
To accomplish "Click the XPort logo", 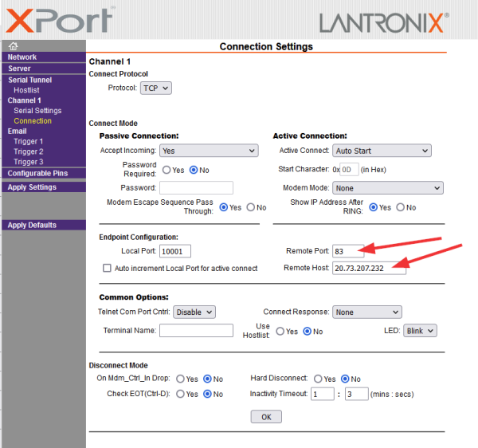I will coord(60,21).
